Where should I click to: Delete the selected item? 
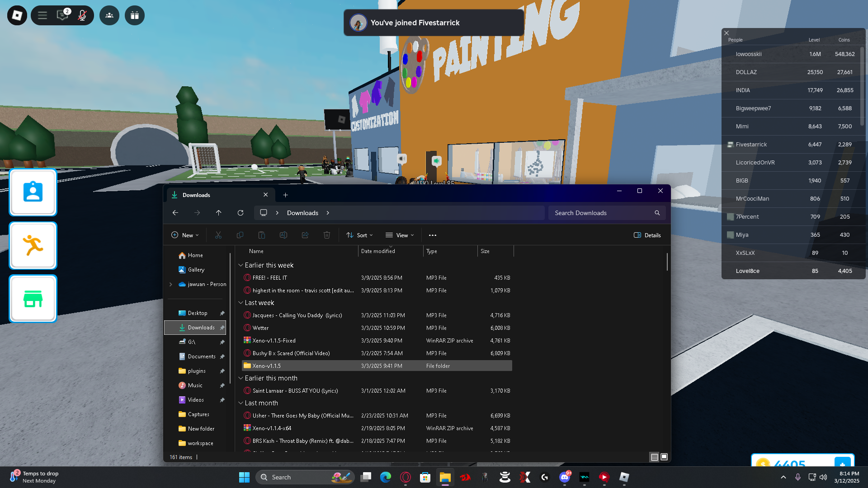327,235
